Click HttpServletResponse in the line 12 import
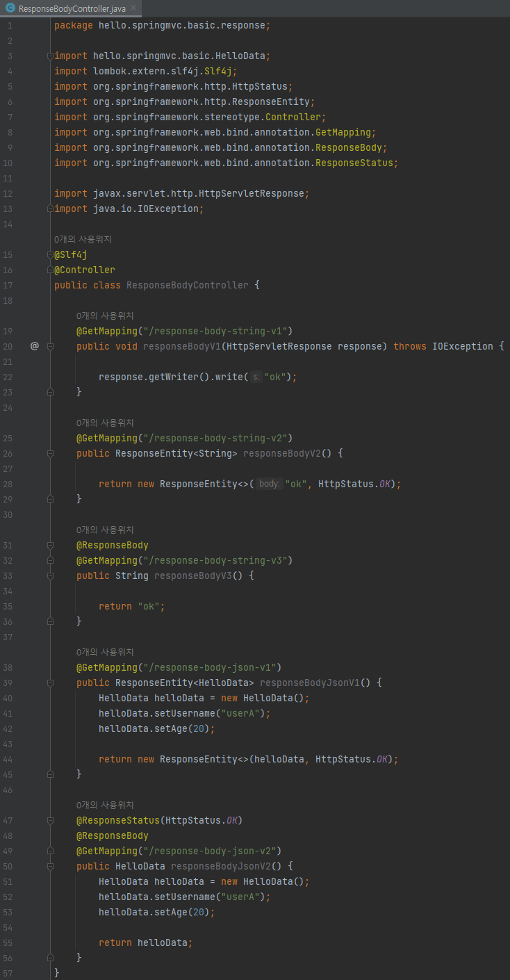Viewport: 510px width, 980px height. click(251, 193)
